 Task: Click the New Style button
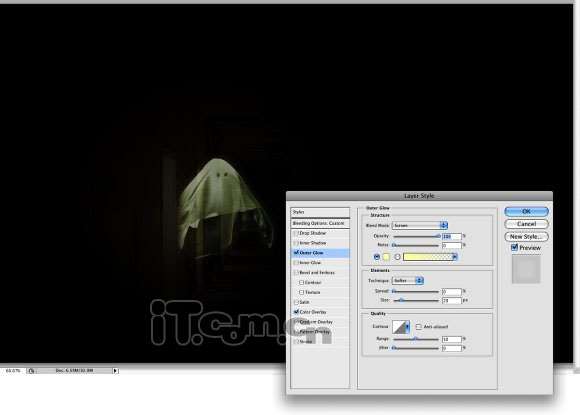(526, 237)
